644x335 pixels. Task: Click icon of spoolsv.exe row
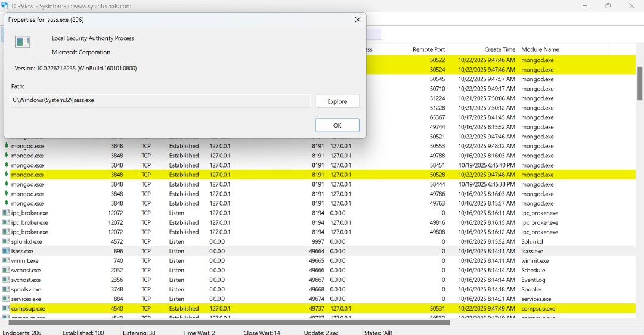6,290
